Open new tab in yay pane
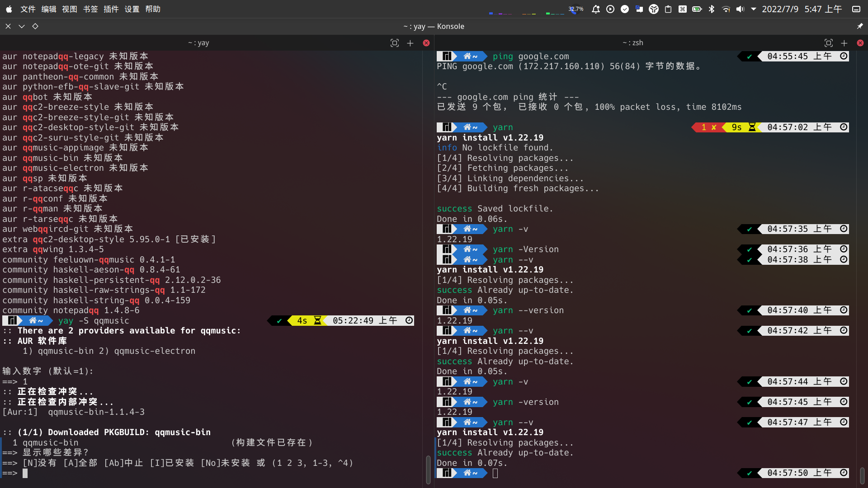This screenshot has height=488, width=868. pos(410,43)
